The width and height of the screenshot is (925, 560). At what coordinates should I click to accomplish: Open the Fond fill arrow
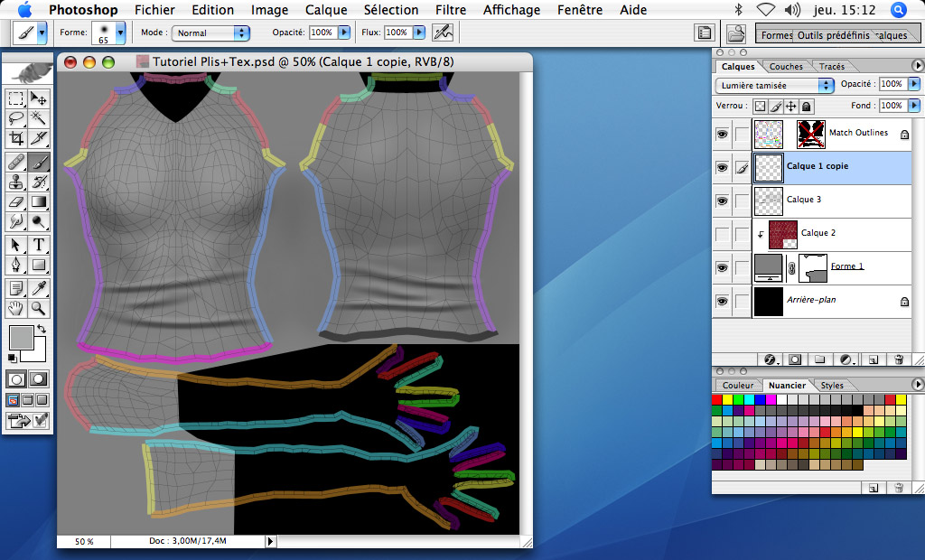(914, 106)
